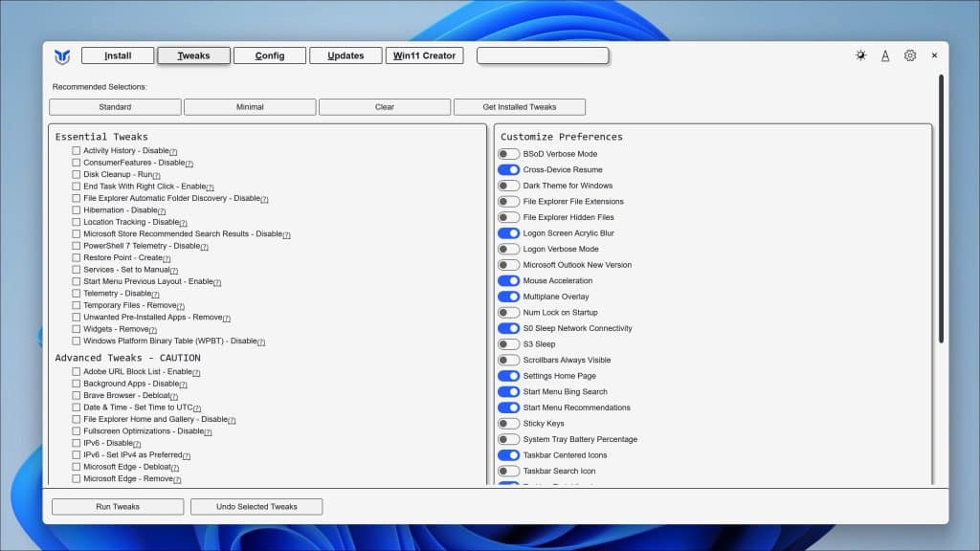The height and width of the screenshot is (551, 980).
Task: Click the WinUtil logo icon
Action: coord(62,56)
